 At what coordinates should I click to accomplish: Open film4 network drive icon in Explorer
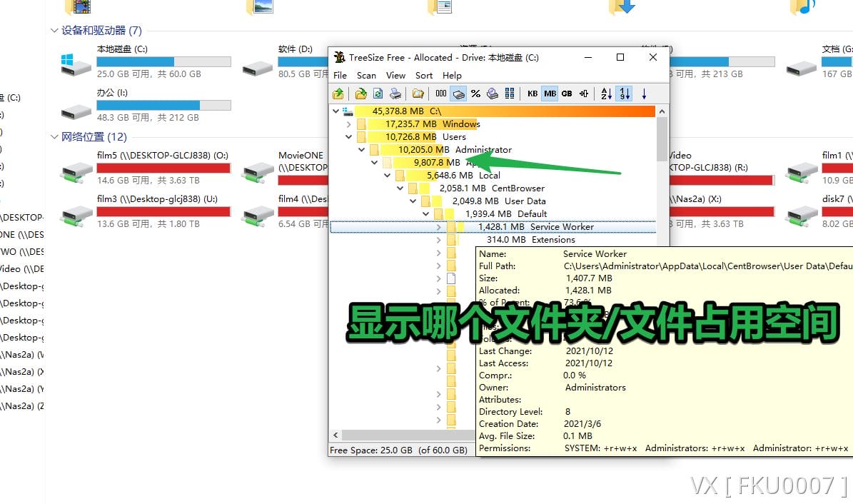point(258,216)
